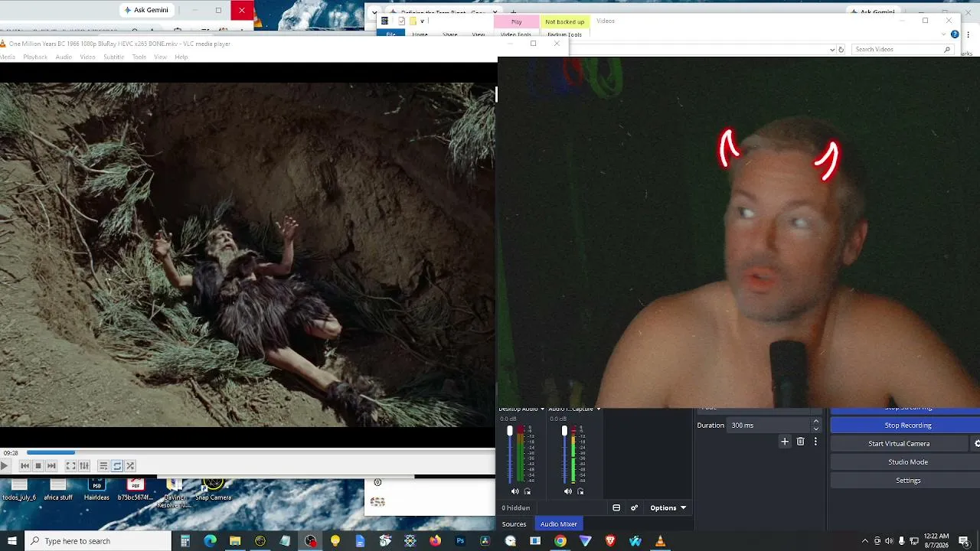The image size is (980, 551).
Task: Go to previous media in VLC
Action: pyautogui.click(x=24, y=465)
